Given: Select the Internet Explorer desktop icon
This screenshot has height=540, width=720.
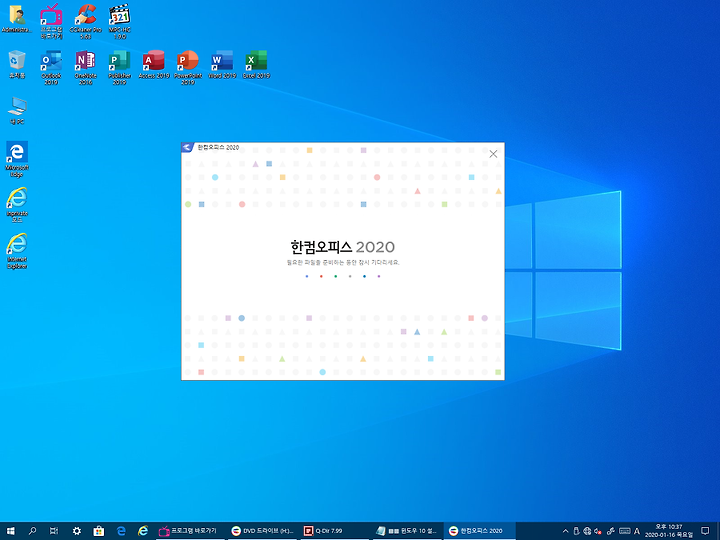Looking at the screenshot, I should coord(17,251).
